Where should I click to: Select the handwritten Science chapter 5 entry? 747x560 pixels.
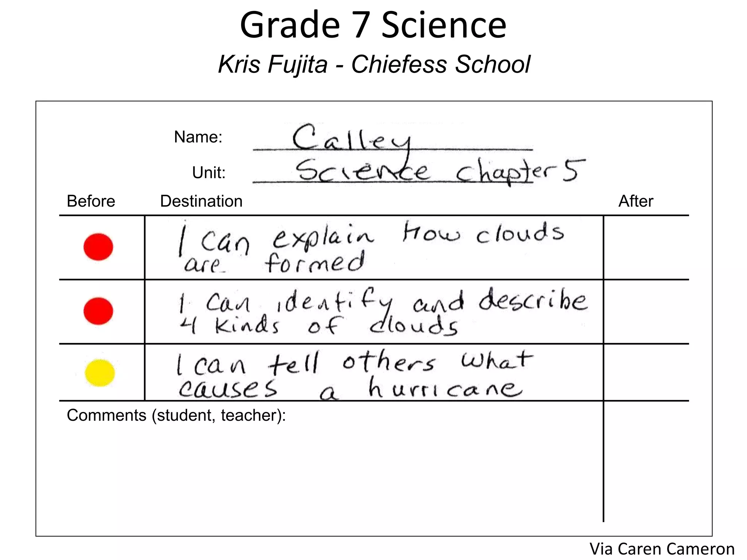point(440,171)
